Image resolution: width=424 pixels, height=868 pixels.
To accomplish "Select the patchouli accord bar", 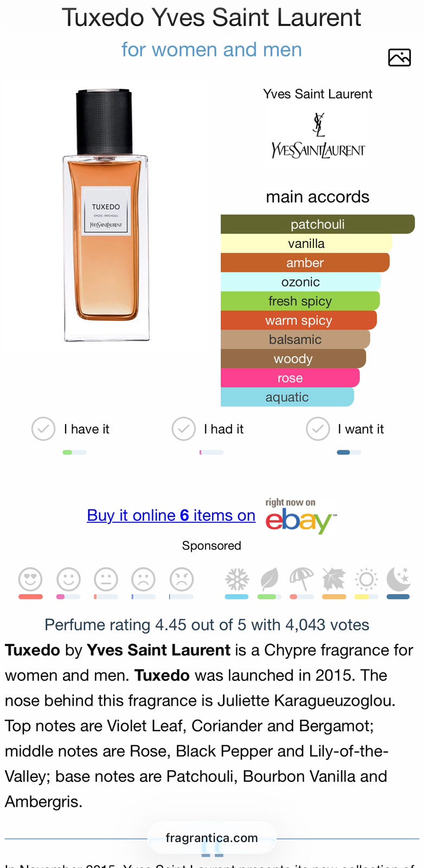I will click(x=317, y=224).
